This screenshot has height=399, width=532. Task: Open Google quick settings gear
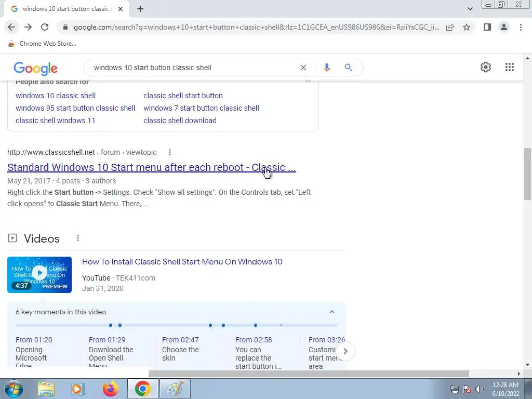[486, 67]
